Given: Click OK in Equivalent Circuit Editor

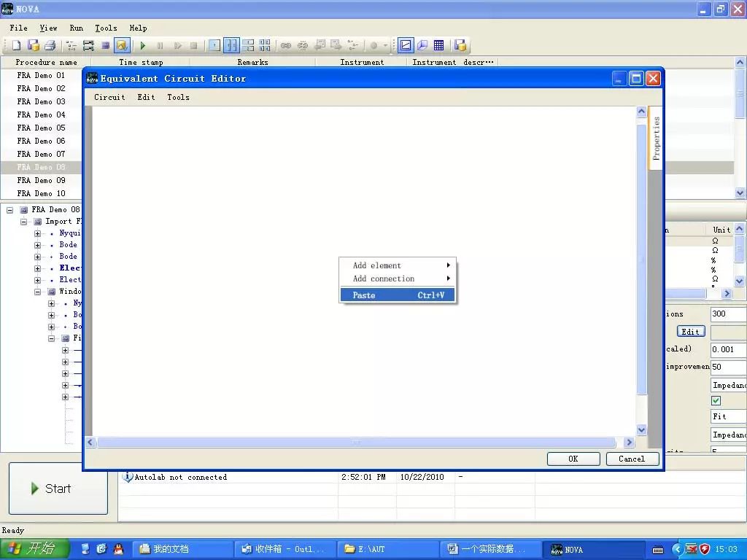Looking at the screenshot, I should click(x=573, y=459).
